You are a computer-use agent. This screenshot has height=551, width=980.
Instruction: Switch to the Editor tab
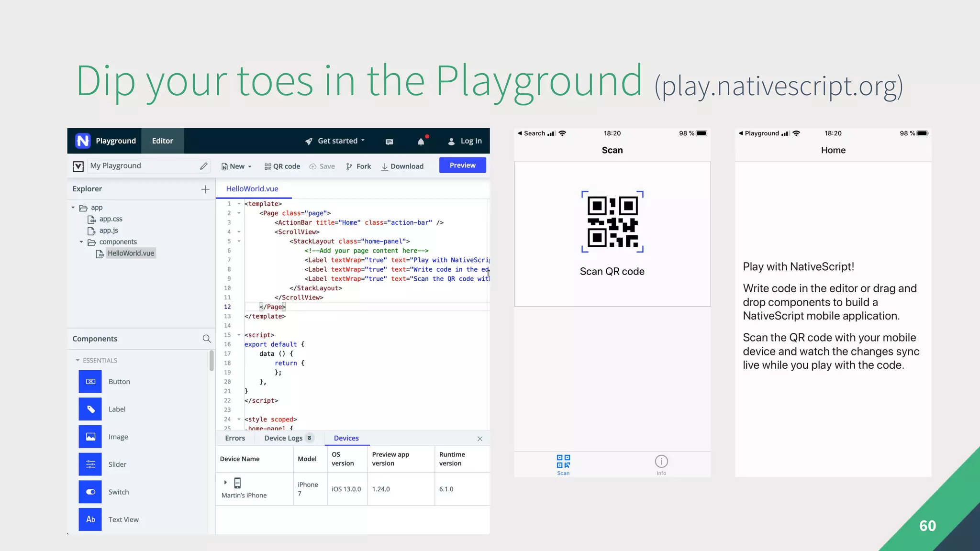[163, 141]
